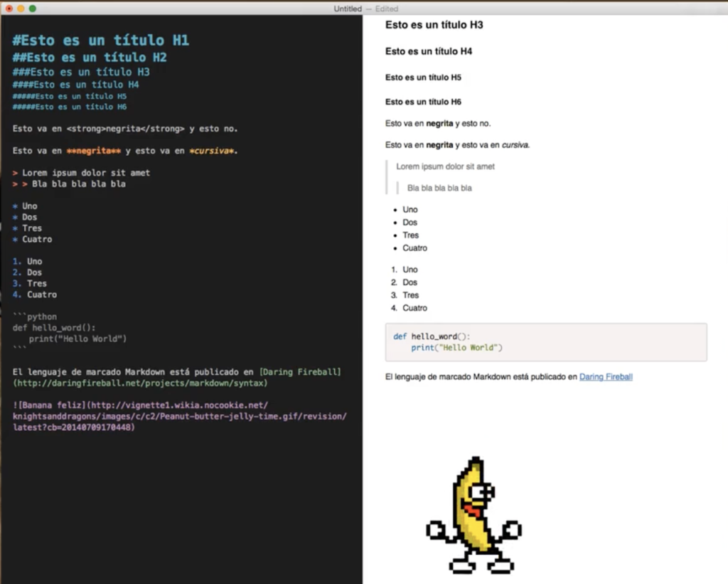The width and height of the screenshot is (728, 584).
Task: Click the '####Esto es un título H4' editor line
Action: click(x=75, y=85)
